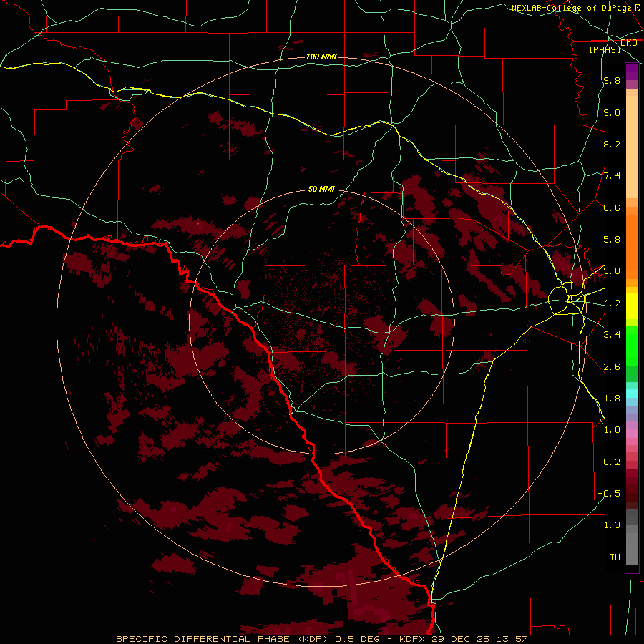The image size is (644, 644).
Task: Click the 6.6 value on the color scale
Action: (x=612, y=208)
